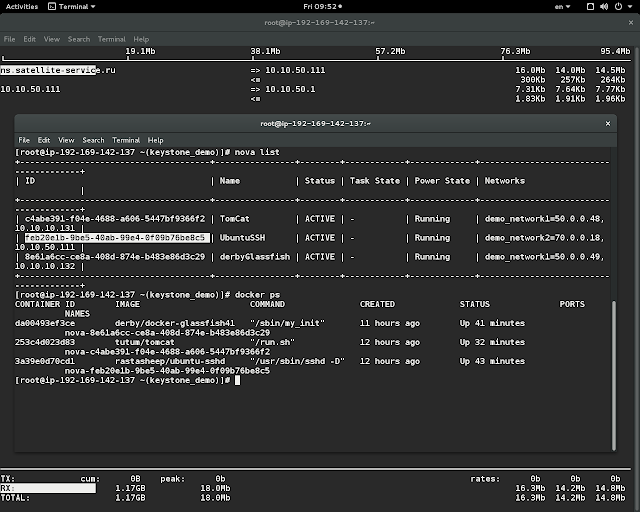Click image name 'tutum/tomcat'
The image size is (640, 512).
(x=144, y=342)
